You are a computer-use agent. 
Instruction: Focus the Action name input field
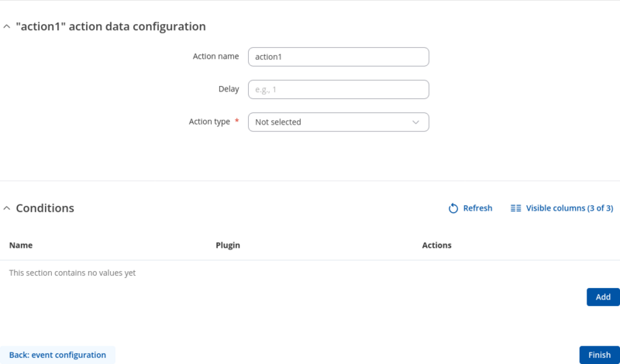coord(338,57)
